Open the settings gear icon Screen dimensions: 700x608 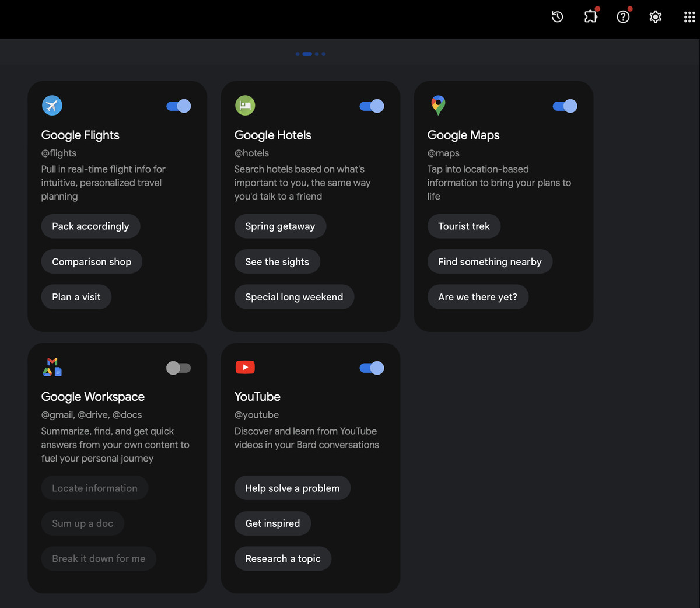coord(656,17)
